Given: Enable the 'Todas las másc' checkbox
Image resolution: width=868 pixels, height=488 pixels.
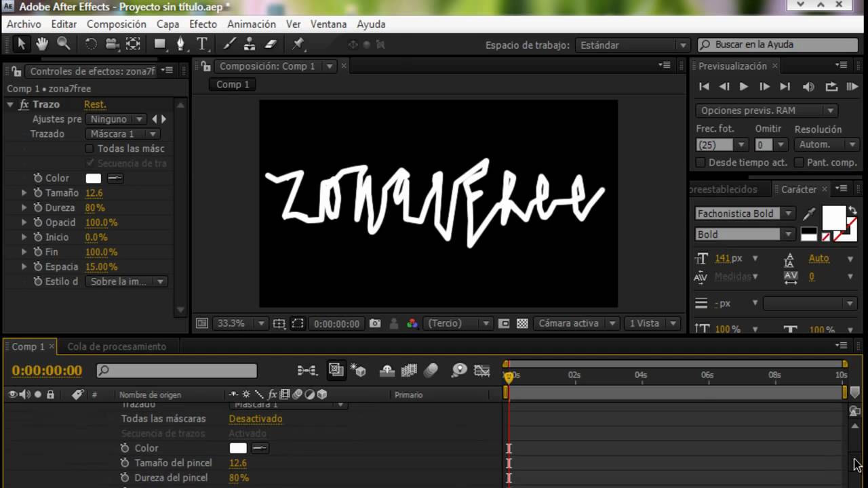Looking at the screenshot, I should pyautogui.click(x=89, y=148).
